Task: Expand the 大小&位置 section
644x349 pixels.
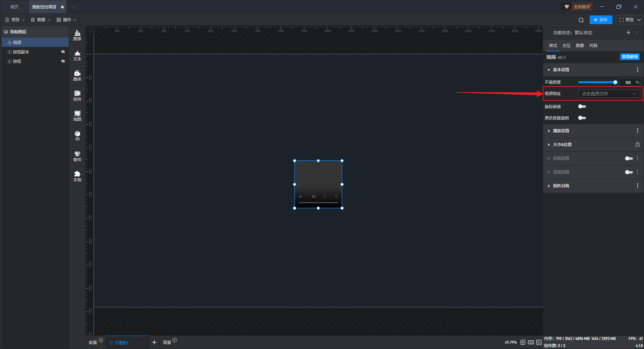Action: (549, 145)
